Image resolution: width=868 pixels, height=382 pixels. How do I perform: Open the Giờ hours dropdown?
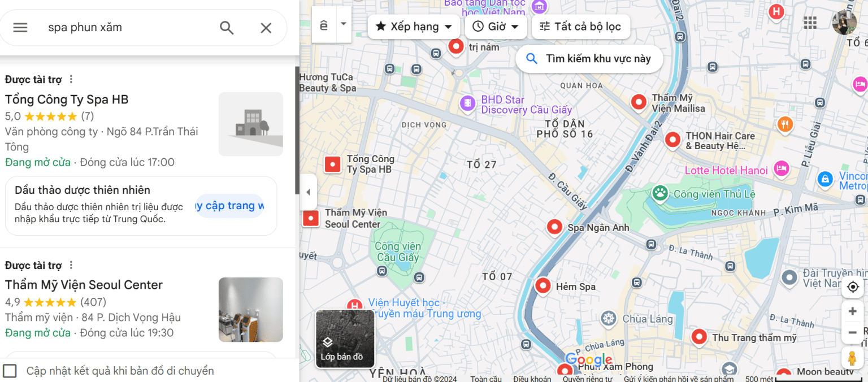496,27
